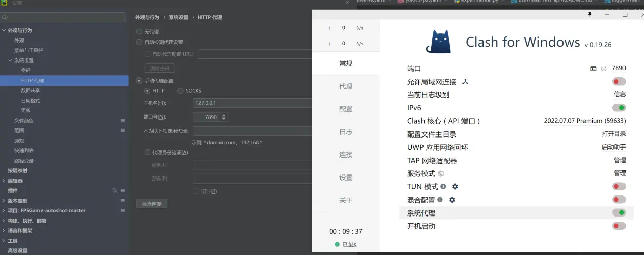This screenshot has height=255, width=644.
Task: Expand the 版本控制 tree node
Action: click(4, 201)
